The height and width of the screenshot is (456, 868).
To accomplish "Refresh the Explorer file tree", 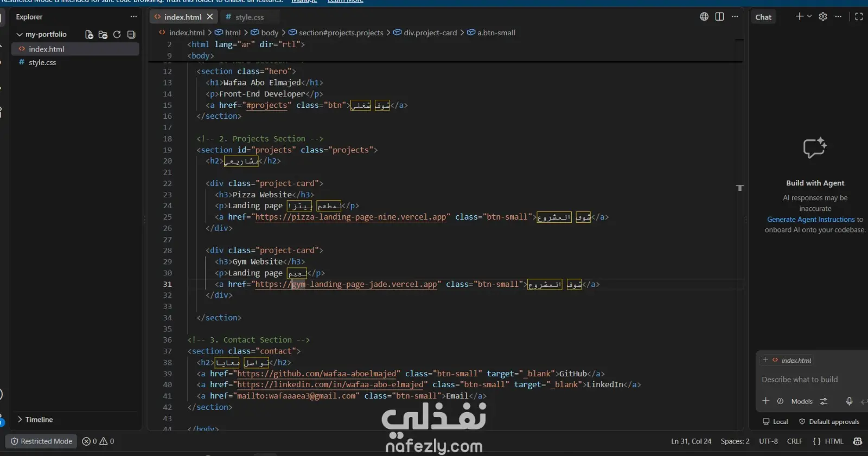I will click(117, 35).
